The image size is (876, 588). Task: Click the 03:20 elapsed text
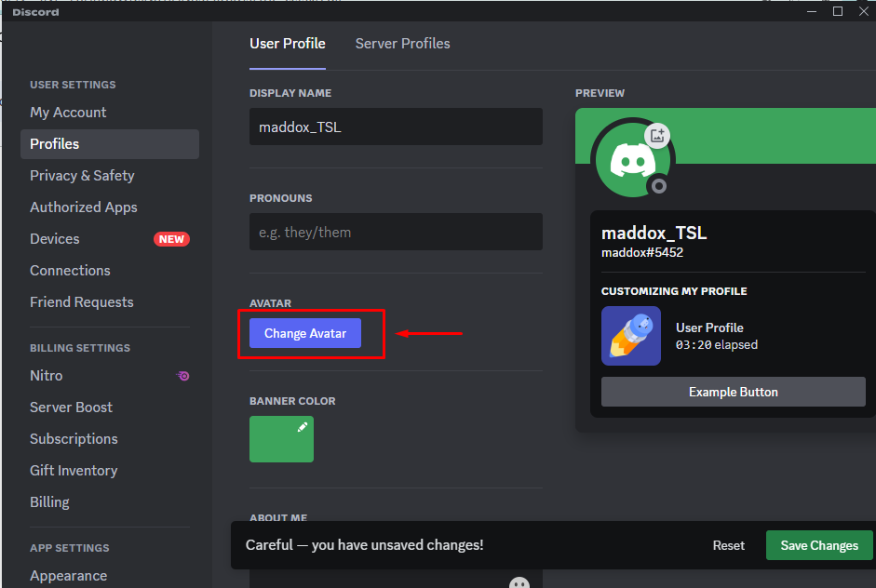[x=716, y=345]
